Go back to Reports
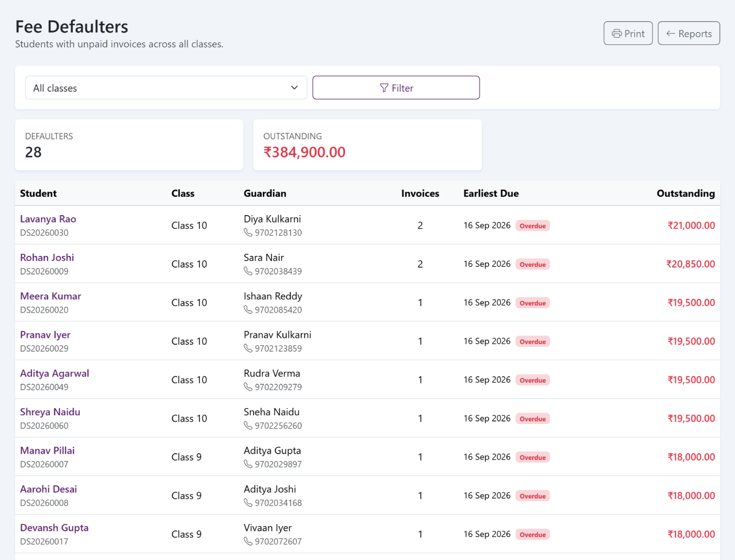This screenshot has width=735, height=560. pos(688,33)
